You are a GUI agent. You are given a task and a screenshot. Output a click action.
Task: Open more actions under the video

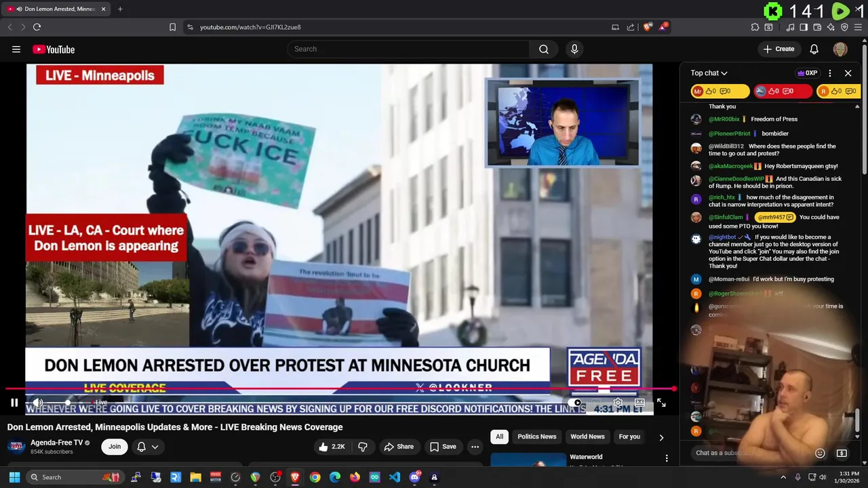[475, 447]
